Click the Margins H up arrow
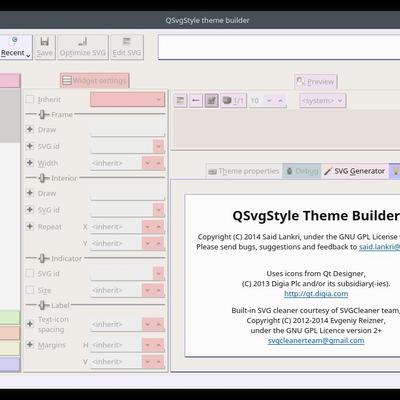This screenshot has height=400, width=400. [159, 345]
